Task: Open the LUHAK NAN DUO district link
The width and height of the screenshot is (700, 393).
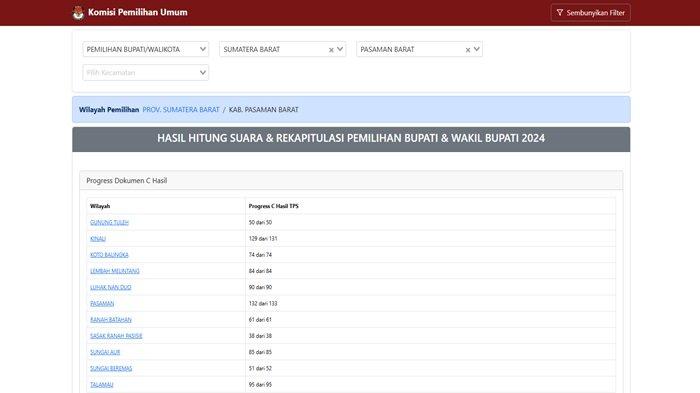Action: (x=111, y=287)
